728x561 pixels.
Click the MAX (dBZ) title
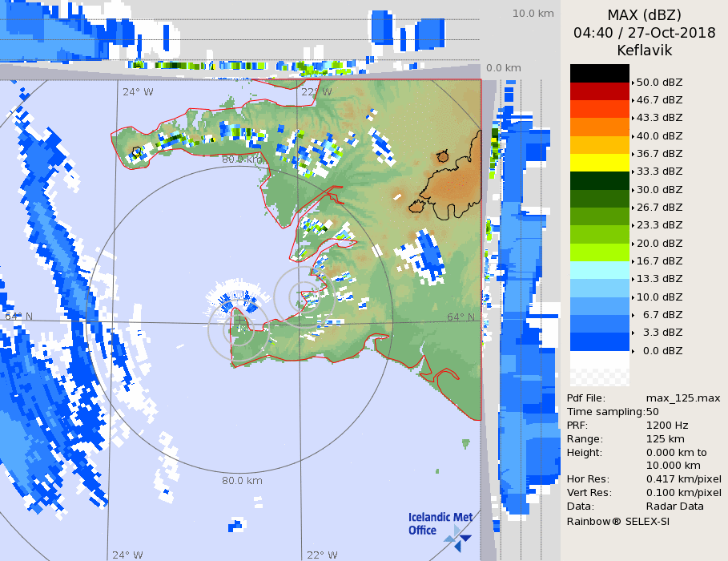(x=644, y=15)
